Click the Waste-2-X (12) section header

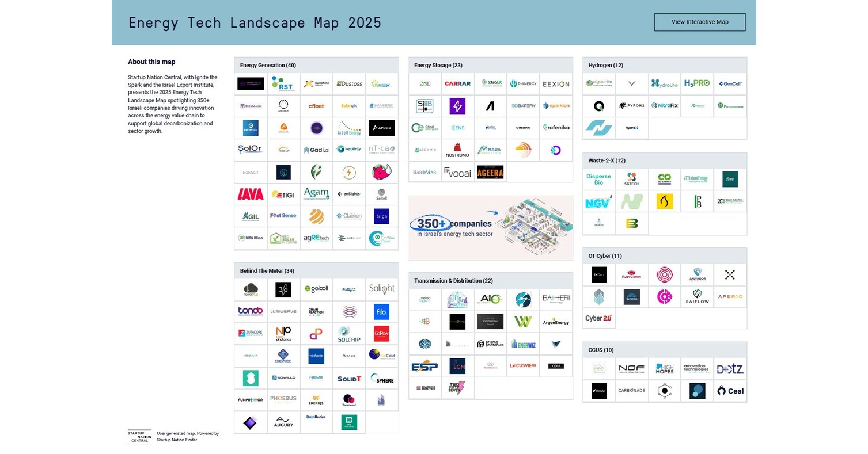tap(607, 161)
